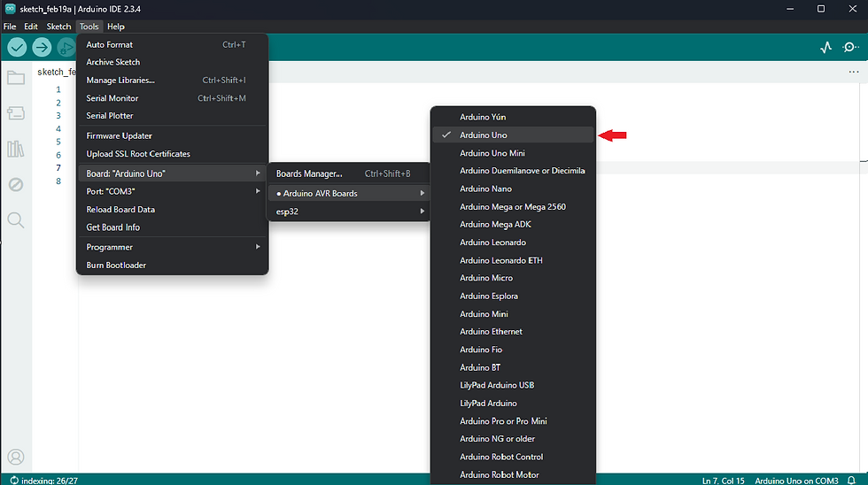868x485 pixels.
Task: Select the Arduino Robot Motor board
Action: (513, 475)
